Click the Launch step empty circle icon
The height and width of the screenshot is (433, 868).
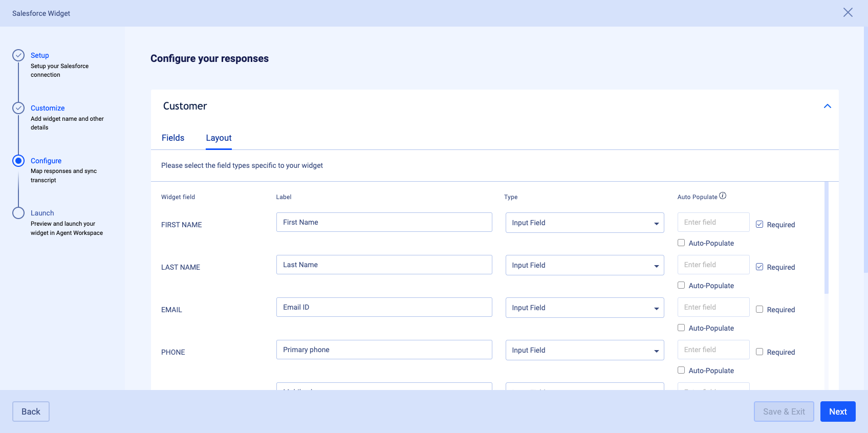point(18,213)
